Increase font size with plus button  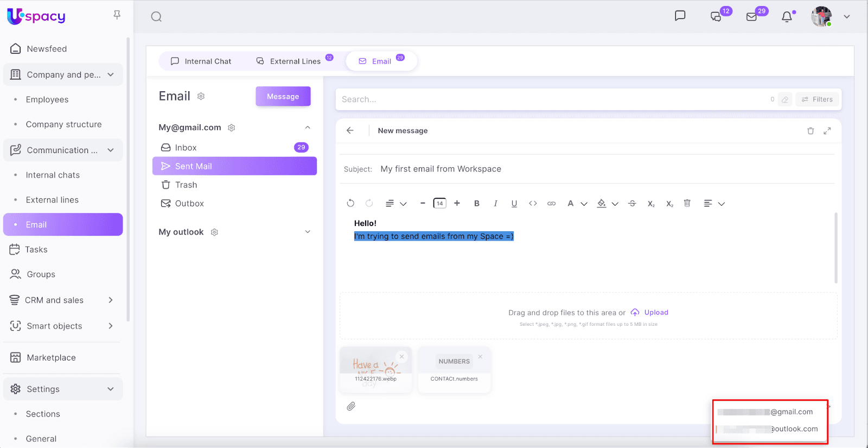pyautogui.click(x=457, y=204)
